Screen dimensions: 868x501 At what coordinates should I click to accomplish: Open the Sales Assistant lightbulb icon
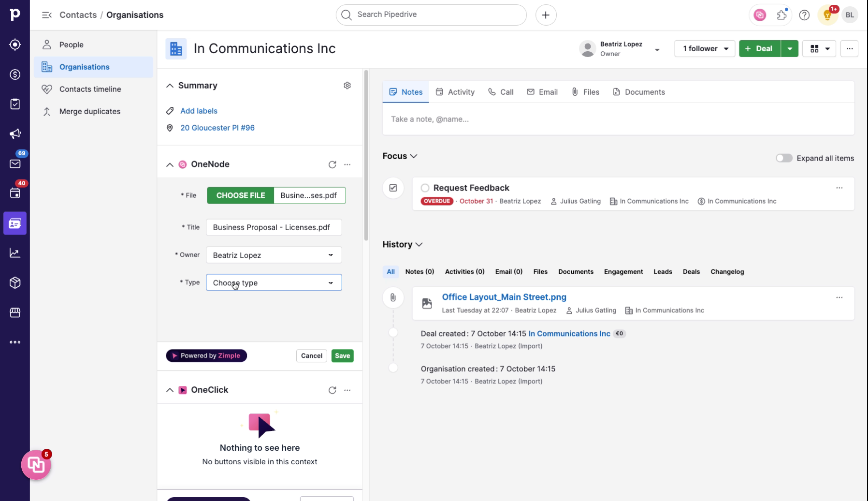827,15
